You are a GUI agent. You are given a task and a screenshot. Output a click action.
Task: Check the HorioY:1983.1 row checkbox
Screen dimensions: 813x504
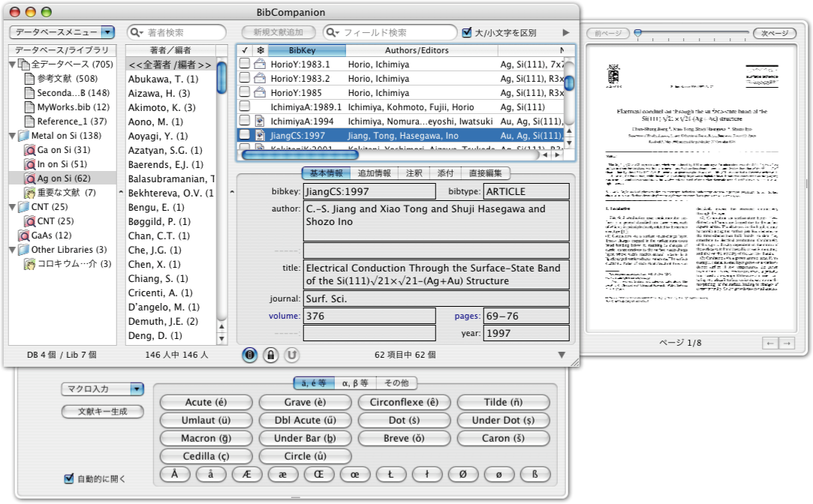tap(245, 64)
